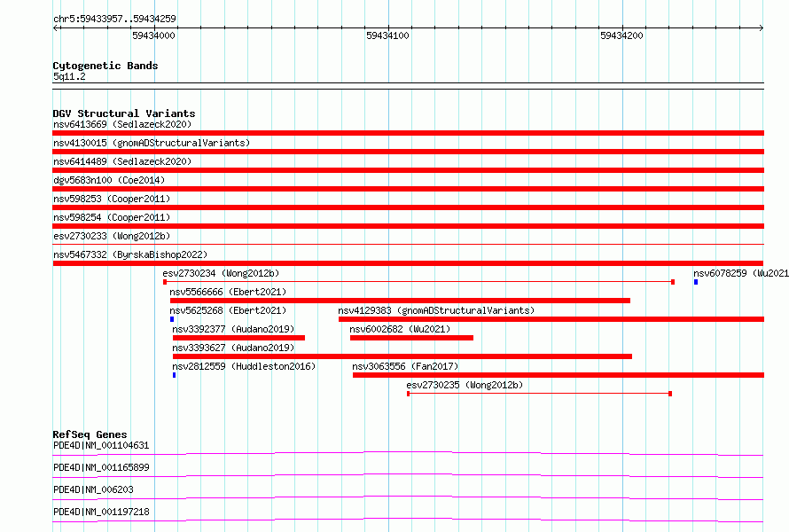Select the nsv598254 (Cooper2011) label

click(x=112, y=217)
